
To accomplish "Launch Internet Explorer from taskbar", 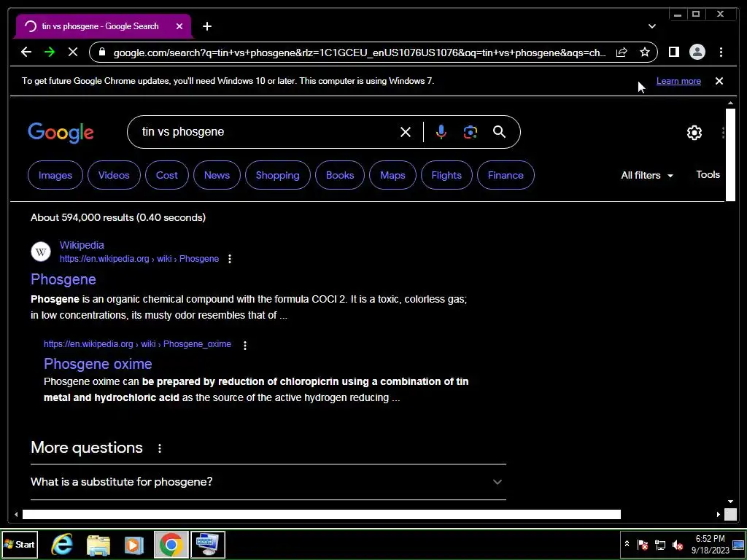I will click(62, 545).
